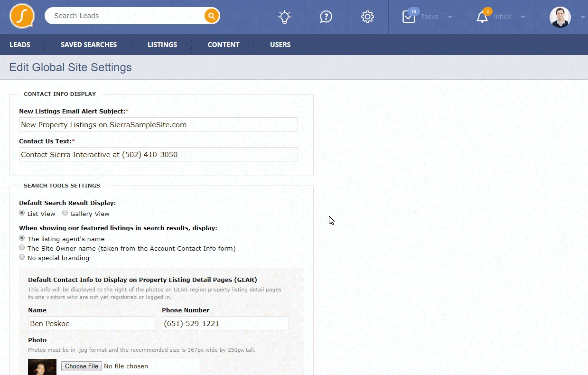
Task: Click the Sierra Interactive logo icon
Action: coord(22,16)
